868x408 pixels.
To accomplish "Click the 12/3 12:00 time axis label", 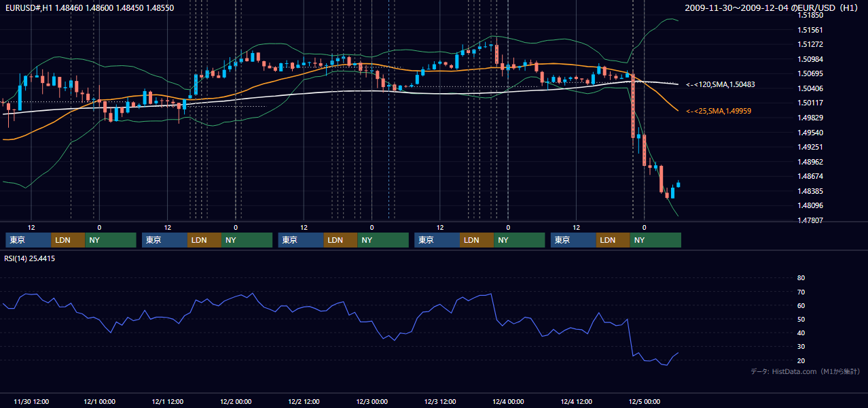I will click(440, 401).
